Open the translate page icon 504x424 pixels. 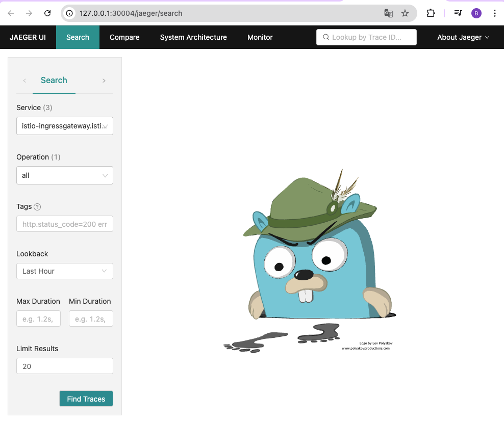(388, 13)
